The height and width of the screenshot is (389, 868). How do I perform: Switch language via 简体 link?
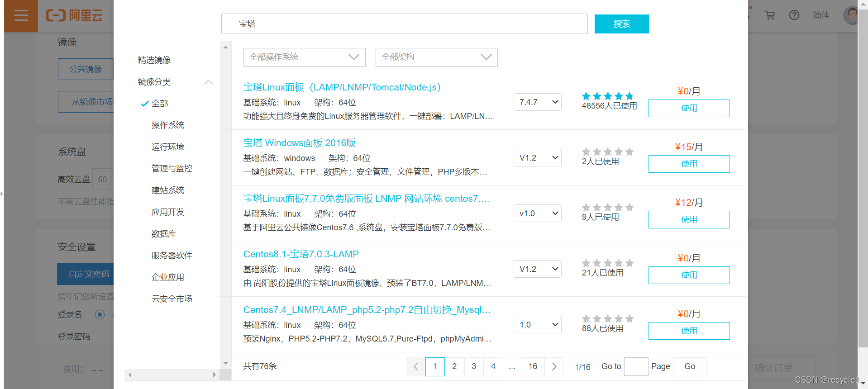pyautogui.click(x=821, y=15)
